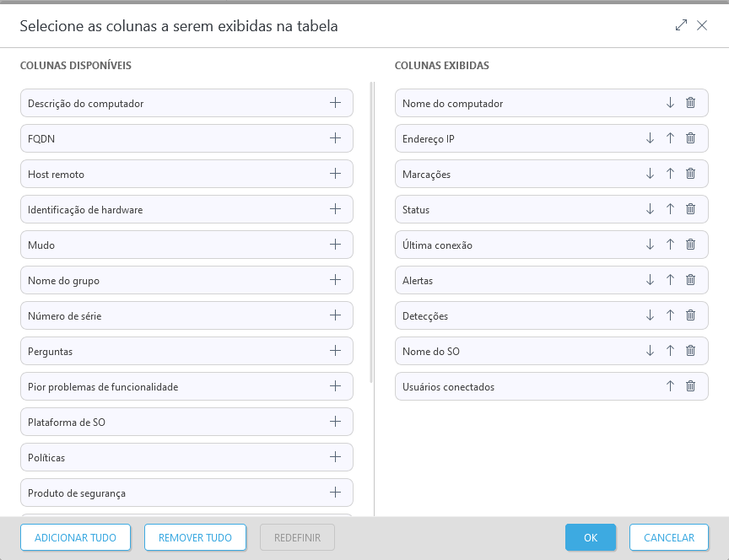Select the Usuários conectados row text
The image size is (729, 560).
(x=448, y=386)
